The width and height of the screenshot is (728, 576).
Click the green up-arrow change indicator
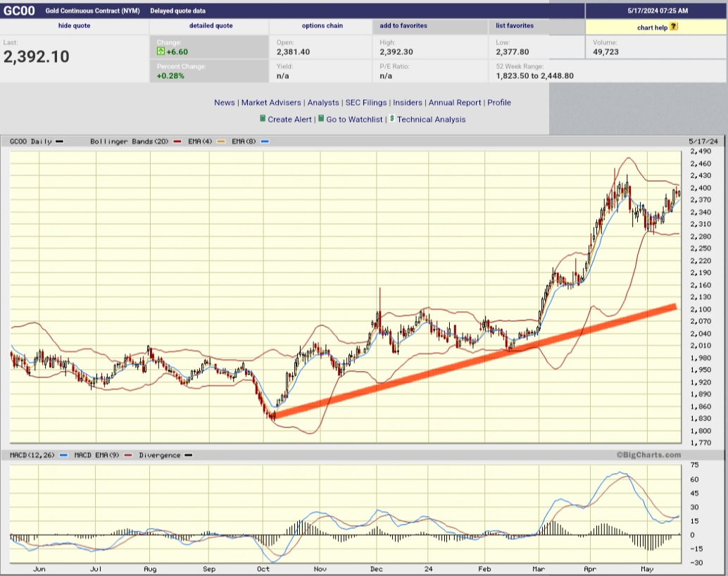[161, 51]
